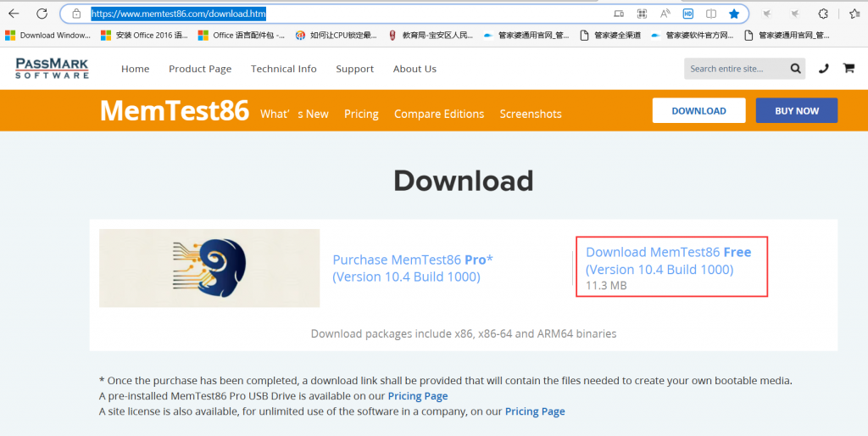Open the Screenshots tab
Screen dimensions: 868x436
(x=531, y=114)
